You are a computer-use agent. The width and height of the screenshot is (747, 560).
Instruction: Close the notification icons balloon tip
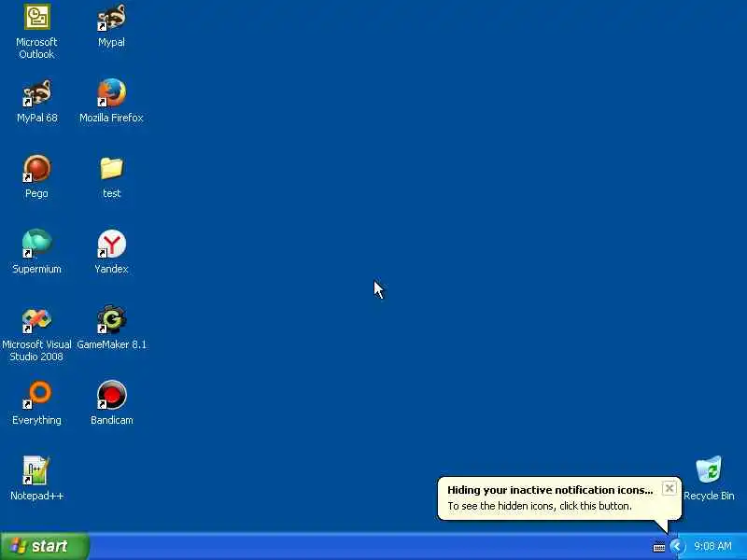[669, 488]
